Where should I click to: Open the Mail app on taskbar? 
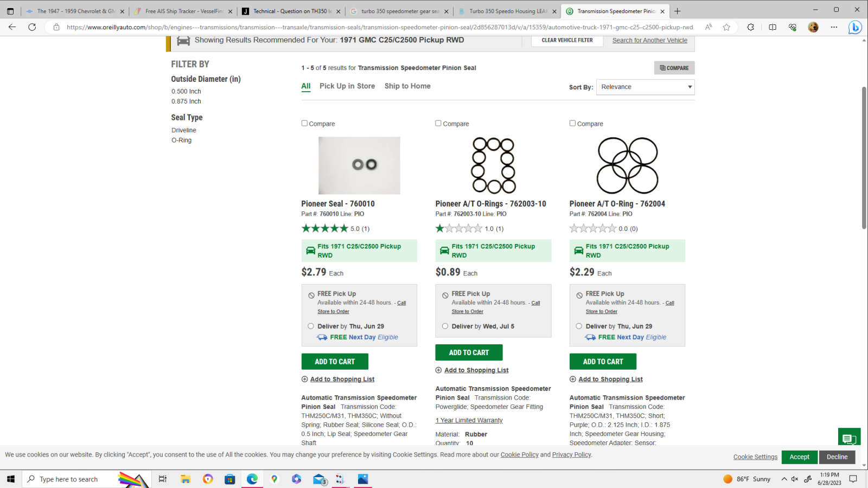[319, 479]
